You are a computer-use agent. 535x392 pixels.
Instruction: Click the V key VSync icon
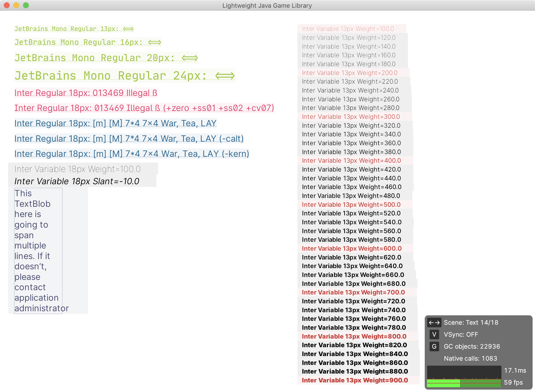(434, 334)
